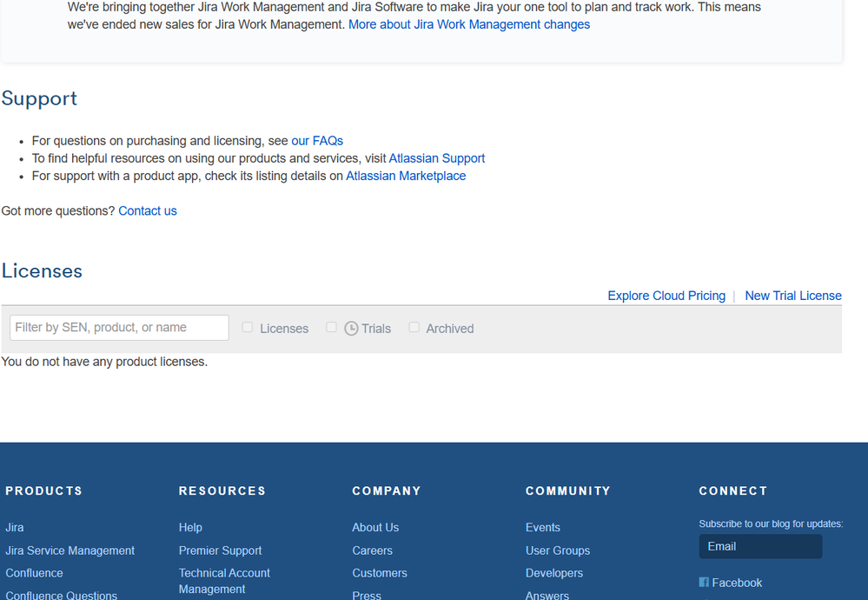Click the Trials clock icon

pyautogui.click(x=351, y=329)
